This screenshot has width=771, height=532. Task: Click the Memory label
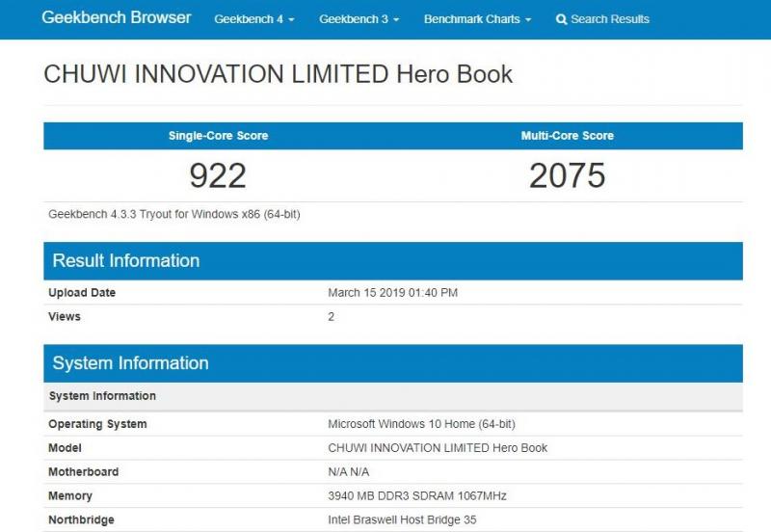pyautogui.click(x=70, y=496)
